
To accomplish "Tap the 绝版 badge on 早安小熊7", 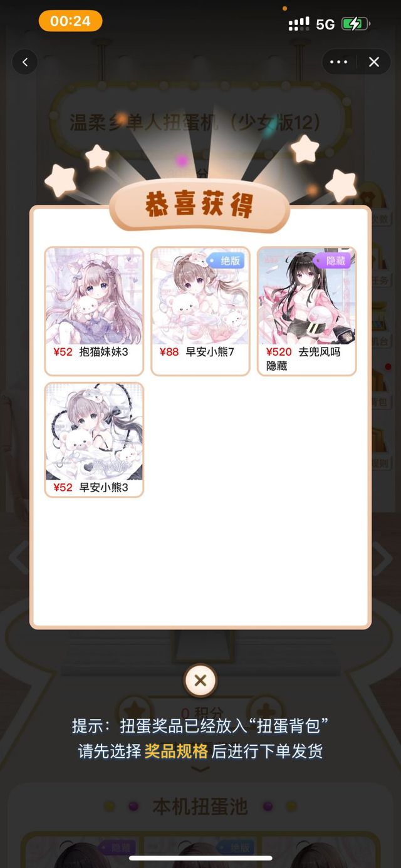I will 226,261.
